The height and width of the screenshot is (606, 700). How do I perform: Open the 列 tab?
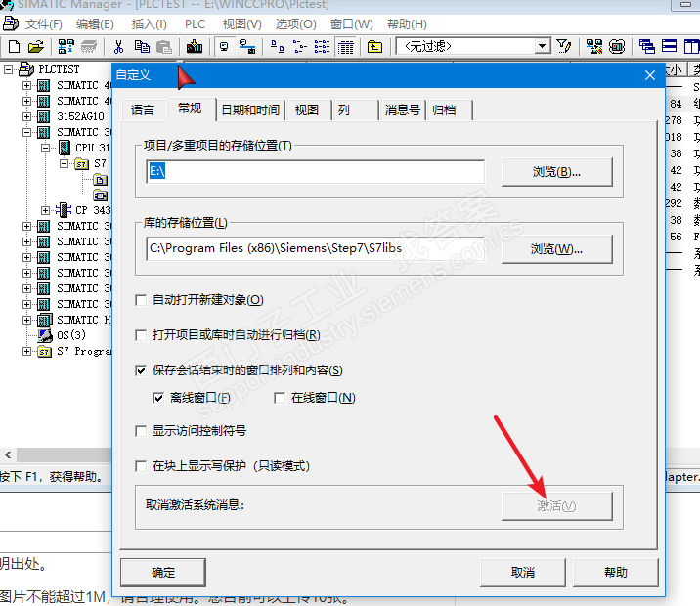tap(355, 109)
